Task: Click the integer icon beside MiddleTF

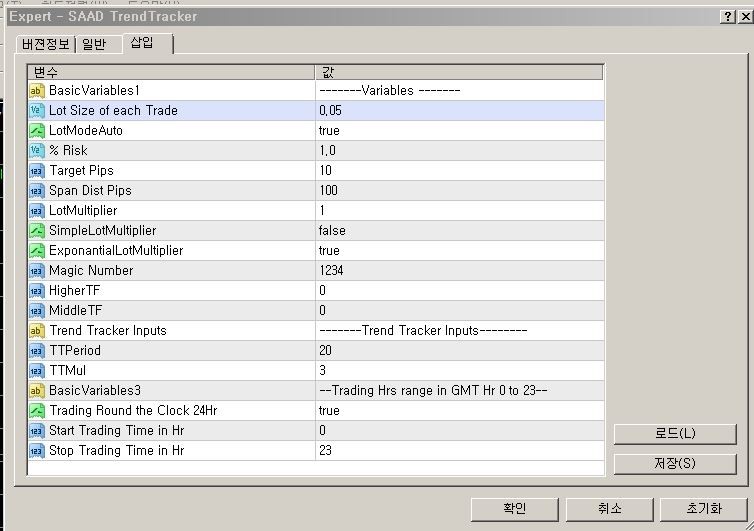Action: point(37,311)
